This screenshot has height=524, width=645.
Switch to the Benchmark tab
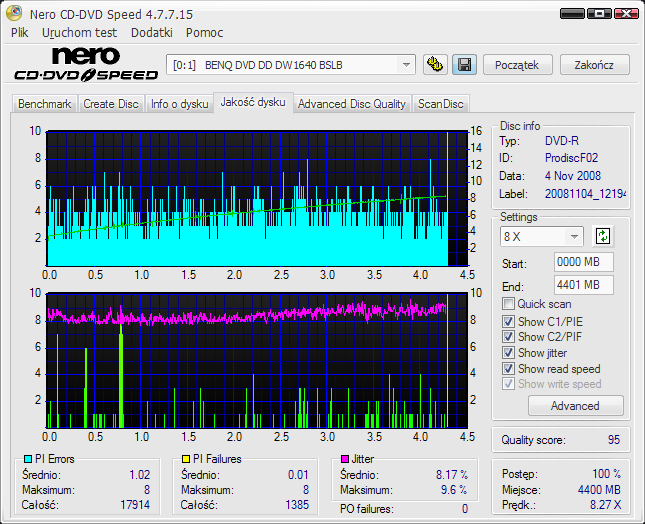coord(44,104)
